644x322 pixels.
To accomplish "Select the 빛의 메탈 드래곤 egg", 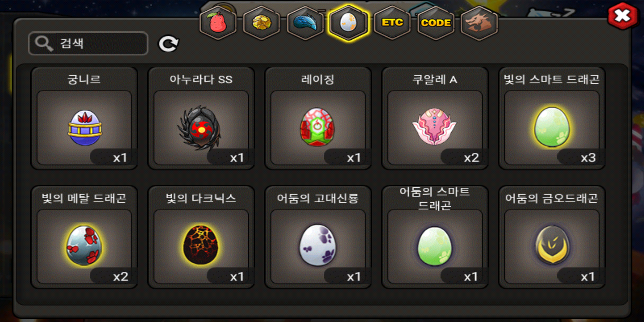I will pos(84,237).
